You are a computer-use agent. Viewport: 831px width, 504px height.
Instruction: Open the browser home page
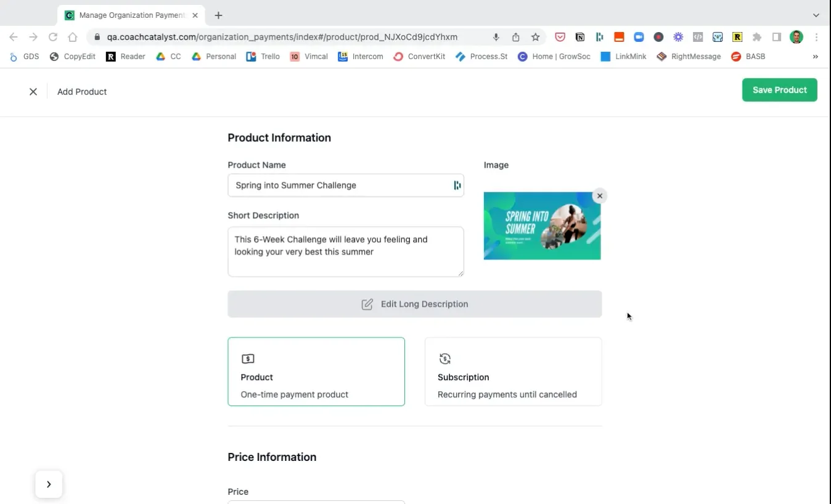[73, 37]
